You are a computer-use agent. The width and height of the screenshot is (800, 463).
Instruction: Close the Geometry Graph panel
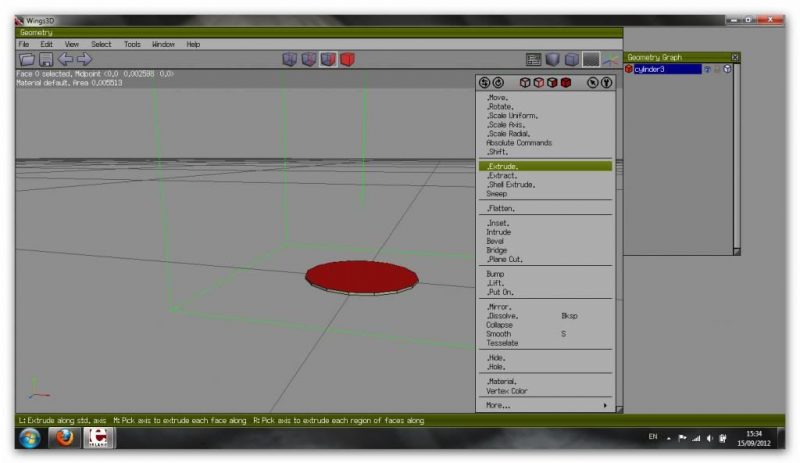click(x=735, y=57)
